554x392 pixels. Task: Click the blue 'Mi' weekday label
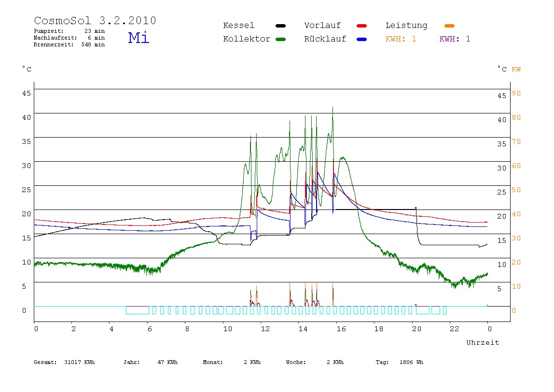138,38
